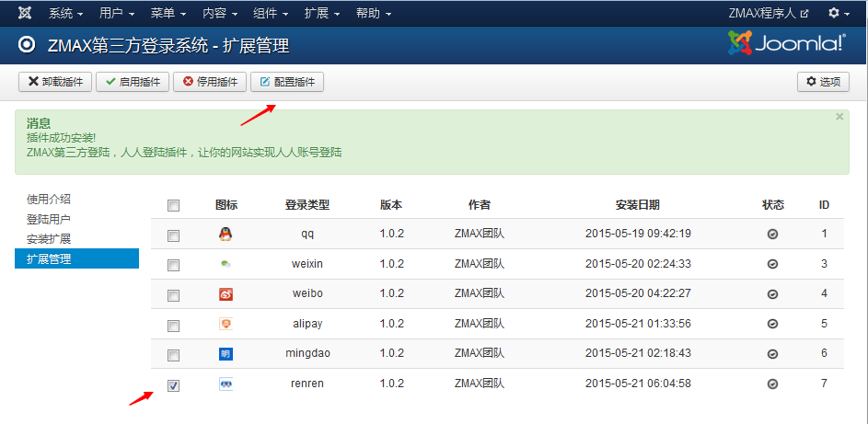This screenshot has width=868, height=424.
Task: Check the weixin row checkbox
Action: click(173, 266)
